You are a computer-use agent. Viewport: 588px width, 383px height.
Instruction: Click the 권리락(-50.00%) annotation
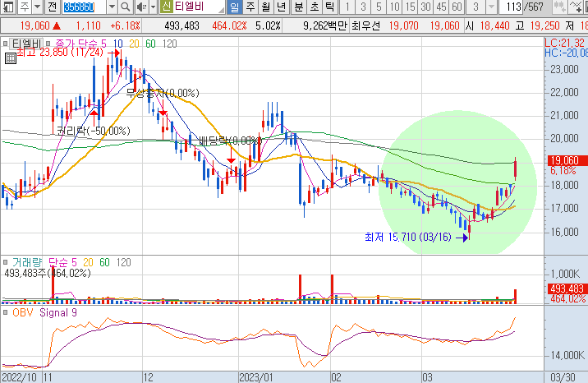94,131
